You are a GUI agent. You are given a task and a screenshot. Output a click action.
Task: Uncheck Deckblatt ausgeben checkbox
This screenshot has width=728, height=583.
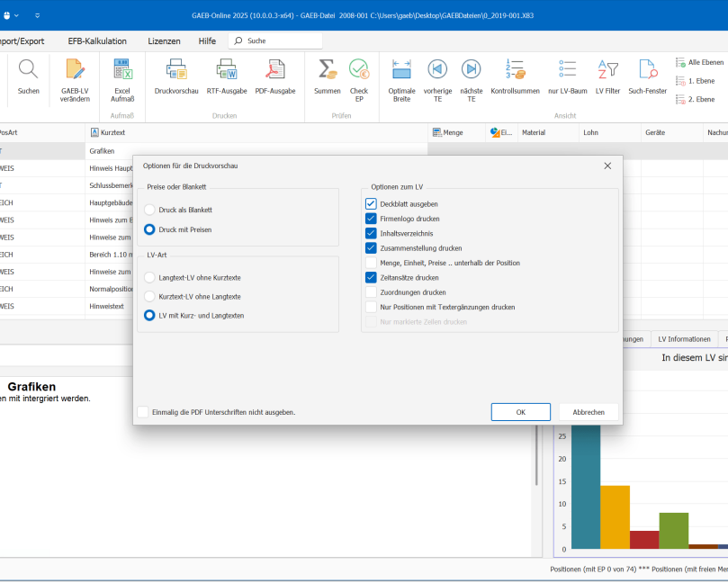[371, 204]
